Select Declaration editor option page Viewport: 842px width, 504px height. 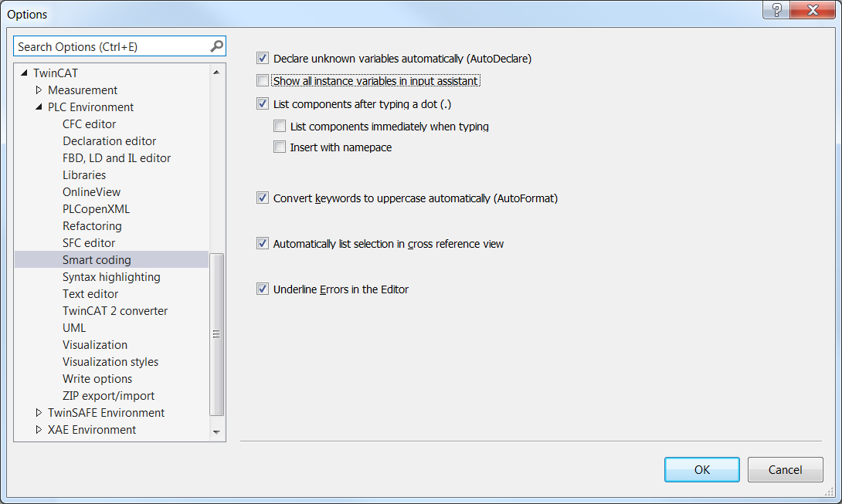point(109,141)
